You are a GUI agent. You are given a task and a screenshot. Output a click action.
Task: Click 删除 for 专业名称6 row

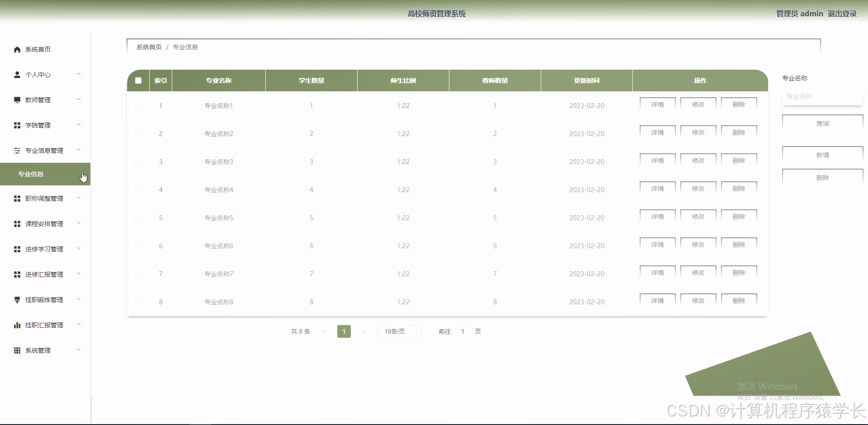(x=739, y=245)
